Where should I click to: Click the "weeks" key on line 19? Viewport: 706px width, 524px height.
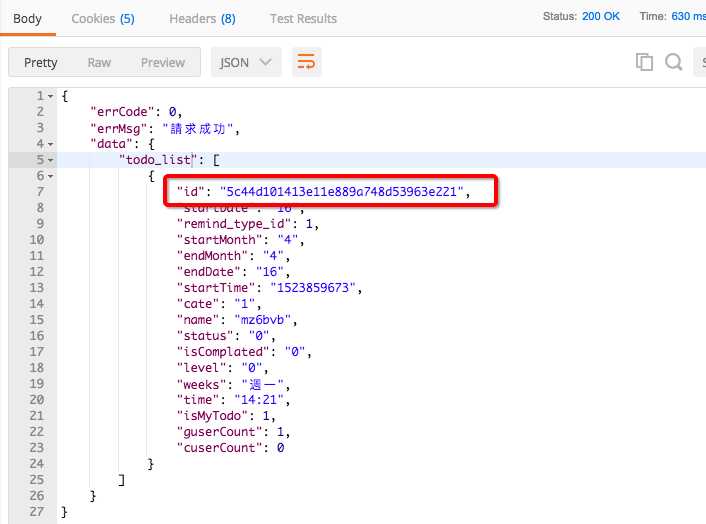(202, 384)
